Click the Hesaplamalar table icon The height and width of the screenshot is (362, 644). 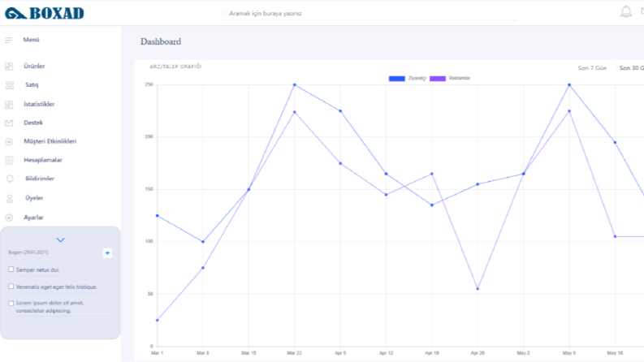pos(9,160)
